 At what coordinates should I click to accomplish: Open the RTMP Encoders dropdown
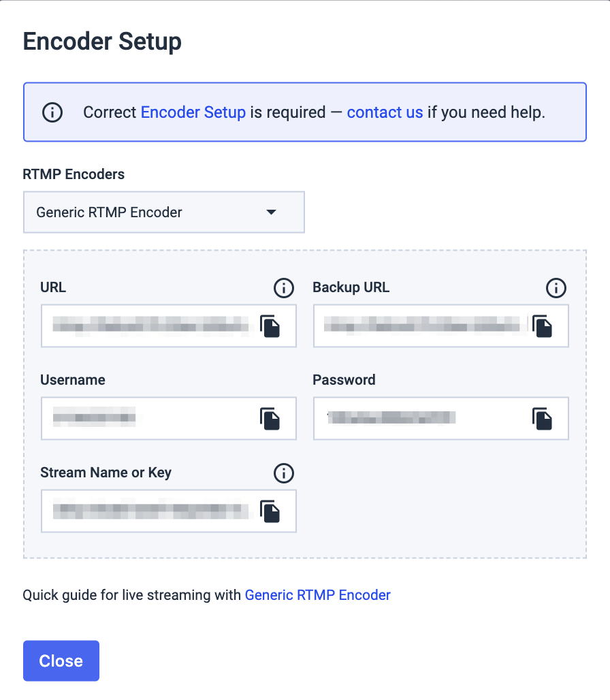coord(164,212)
